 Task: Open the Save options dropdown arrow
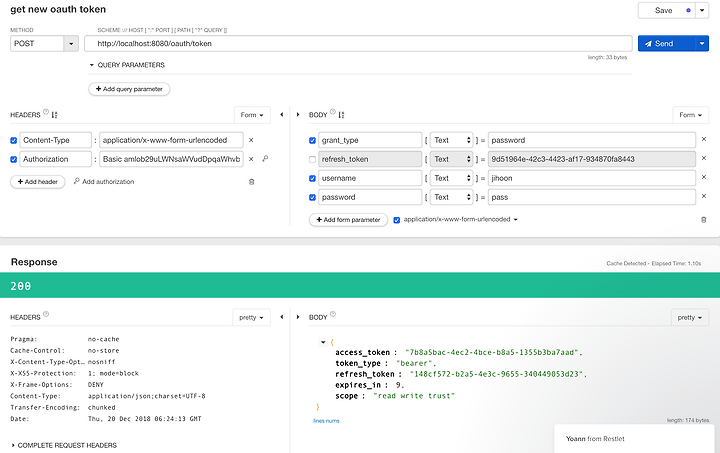click(x=702, y=10)
